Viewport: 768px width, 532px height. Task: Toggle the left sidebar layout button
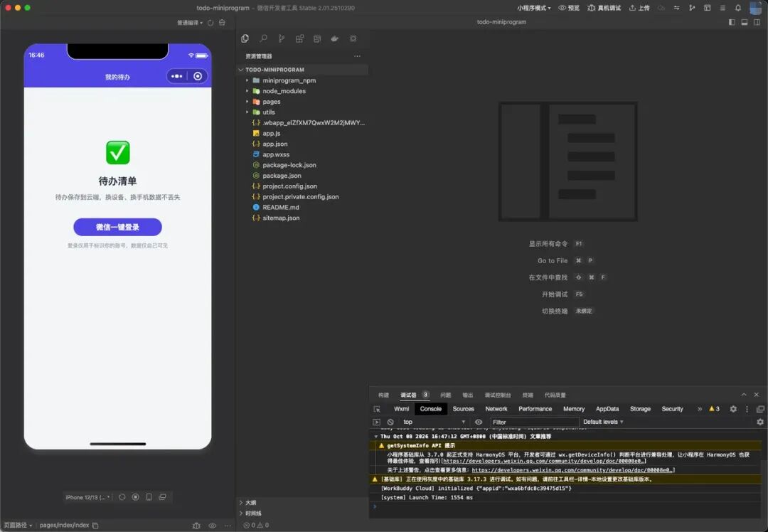pyautogui.click(x=732, y=22)
